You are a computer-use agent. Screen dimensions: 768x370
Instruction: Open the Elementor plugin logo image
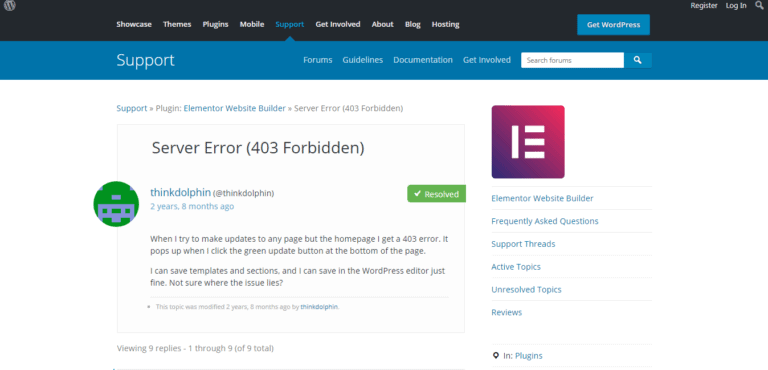point(528,142)
